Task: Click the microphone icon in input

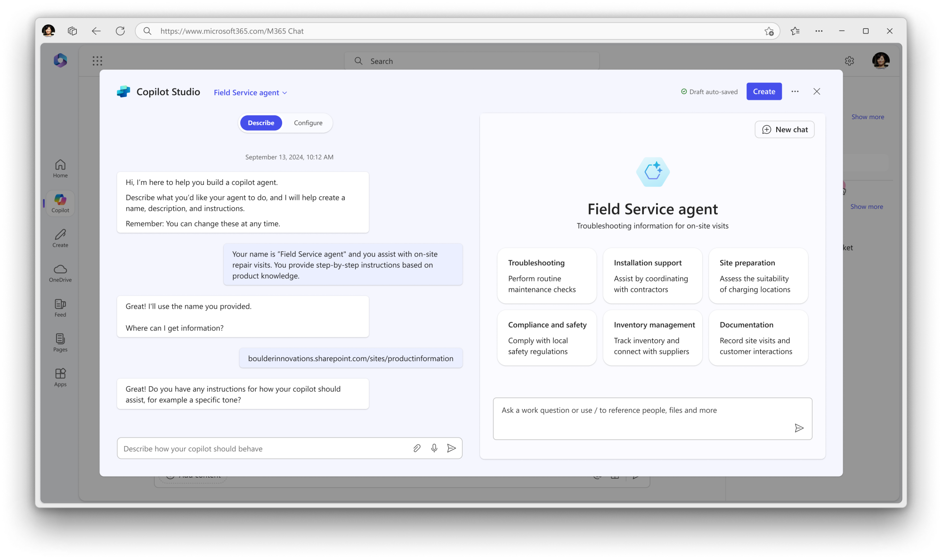Action: pos(434,448)
